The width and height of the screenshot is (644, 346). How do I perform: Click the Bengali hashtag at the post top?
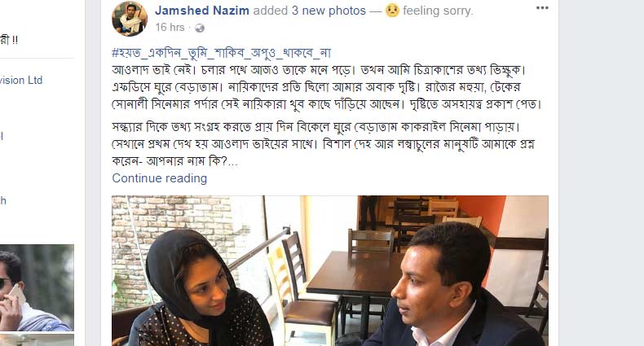click(222, 53)
